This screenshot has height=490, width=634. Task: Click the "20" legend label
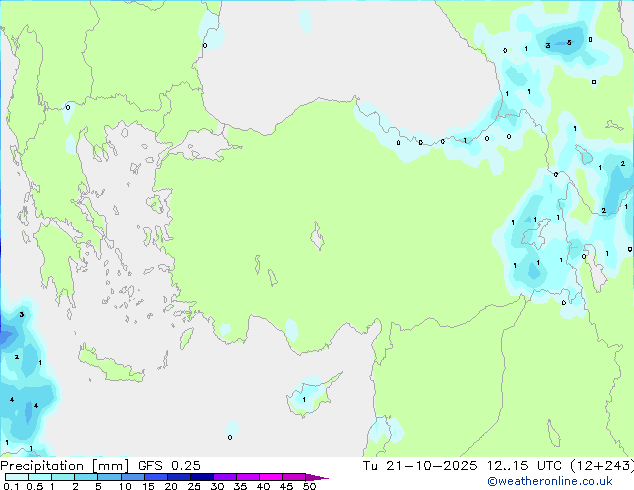[171, 486]
